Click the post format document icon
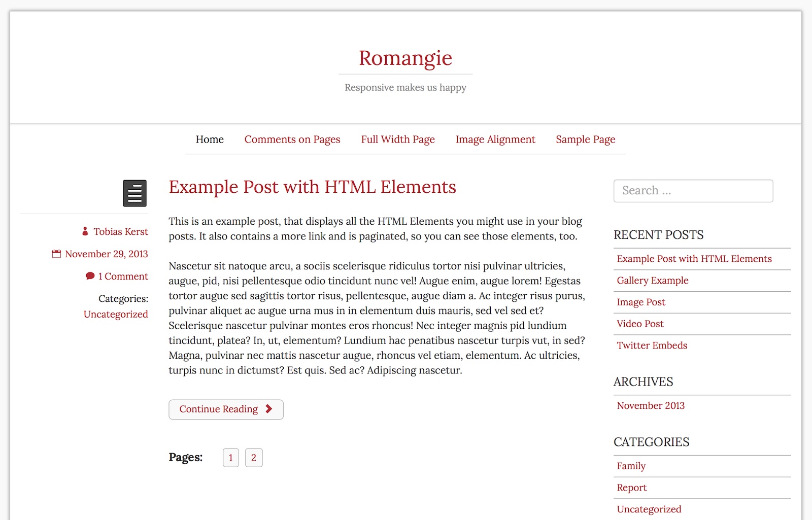The image size is (812, 520). [134, 193]
